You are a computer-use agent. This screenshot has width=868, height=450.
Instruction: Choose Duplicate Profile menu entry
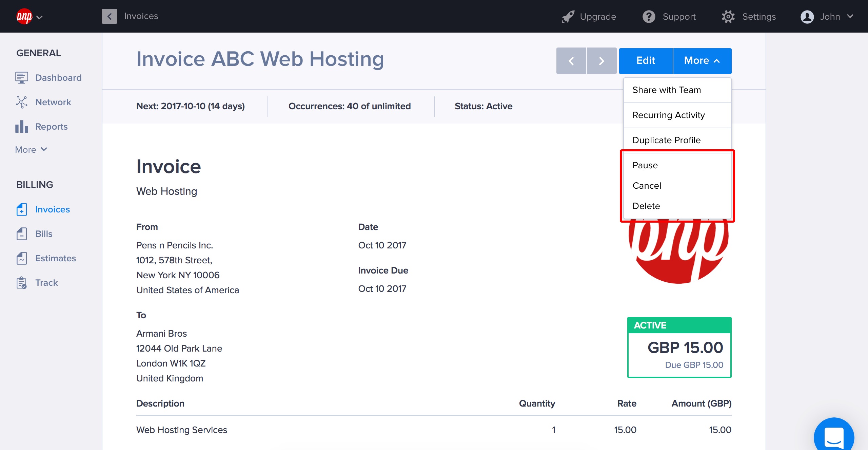[666, 140]
